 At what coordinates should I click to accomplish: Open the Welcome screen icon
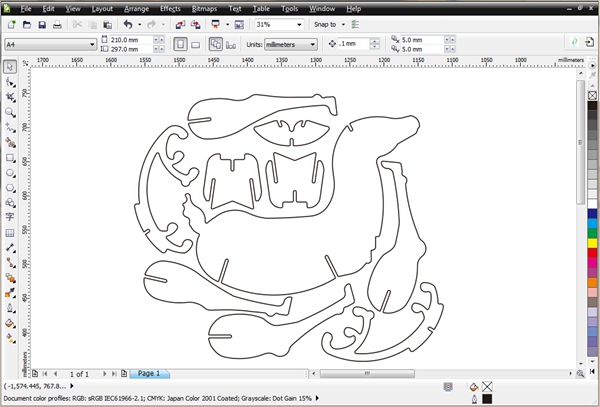239,25
